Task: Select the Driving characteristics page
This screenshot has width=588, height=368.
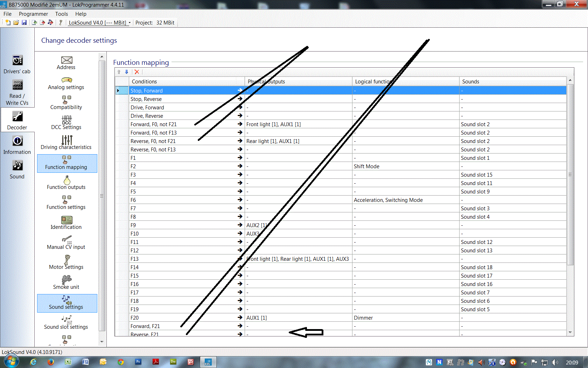Action: 66,143
